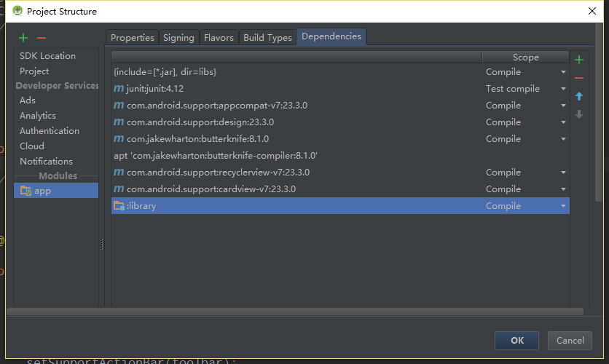Open scope dropdown for junit:junit:4.12

[563, 89]
